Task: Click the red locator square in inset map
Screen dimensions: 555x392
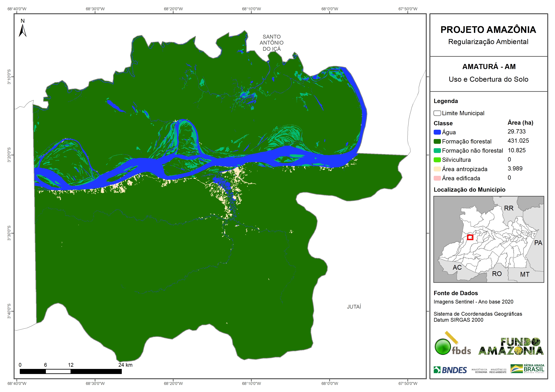Action: coord(470,237)
